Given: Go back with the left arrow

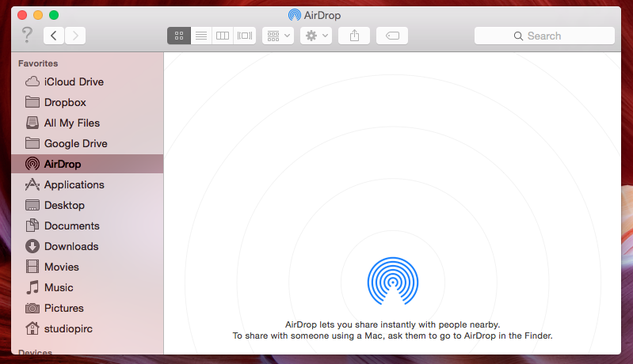Looking at the screenshot, I should 54,36.
